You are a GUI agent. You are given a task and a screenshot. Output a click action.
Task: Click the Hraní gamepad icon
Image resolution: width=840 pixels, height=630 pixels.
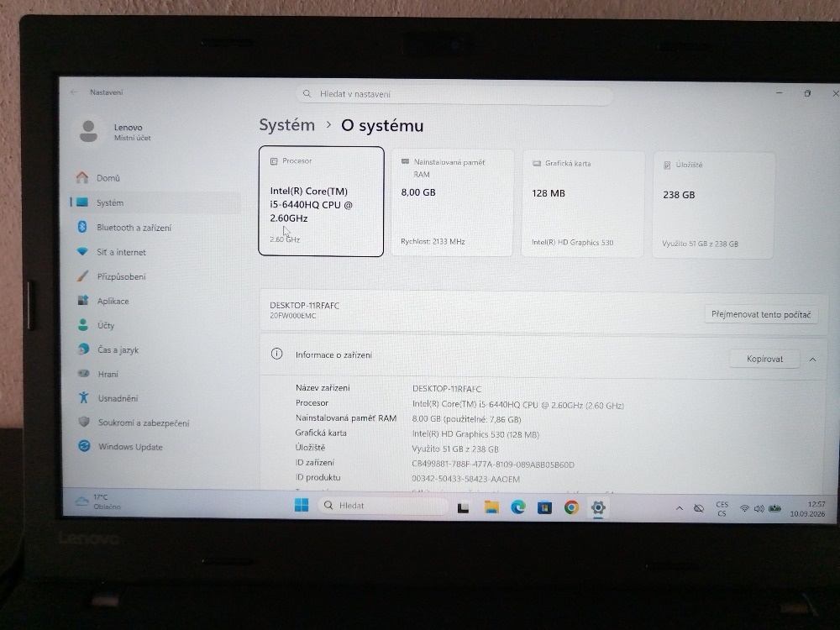(x=83, y=374)
